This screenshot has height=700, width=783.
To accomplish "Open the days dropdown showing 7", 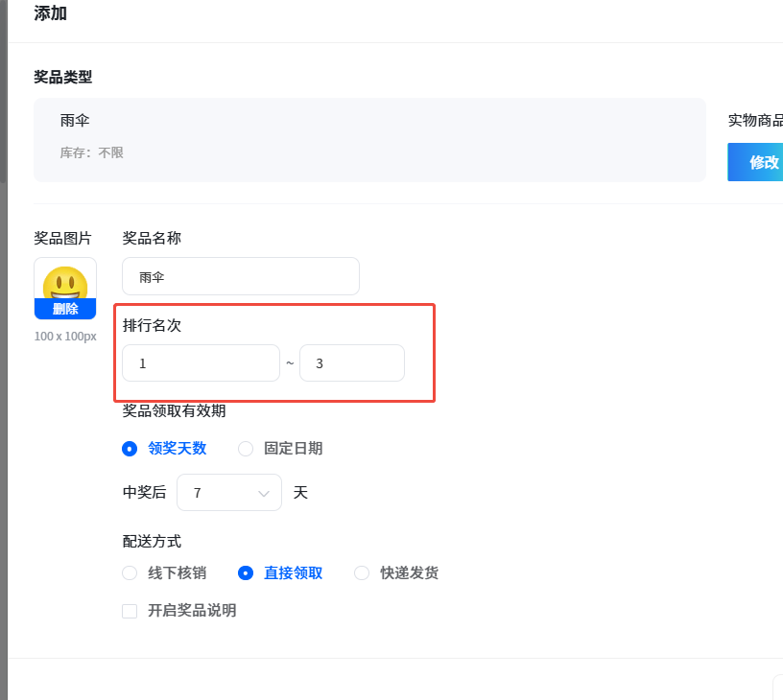I will [x=229, y=493].
